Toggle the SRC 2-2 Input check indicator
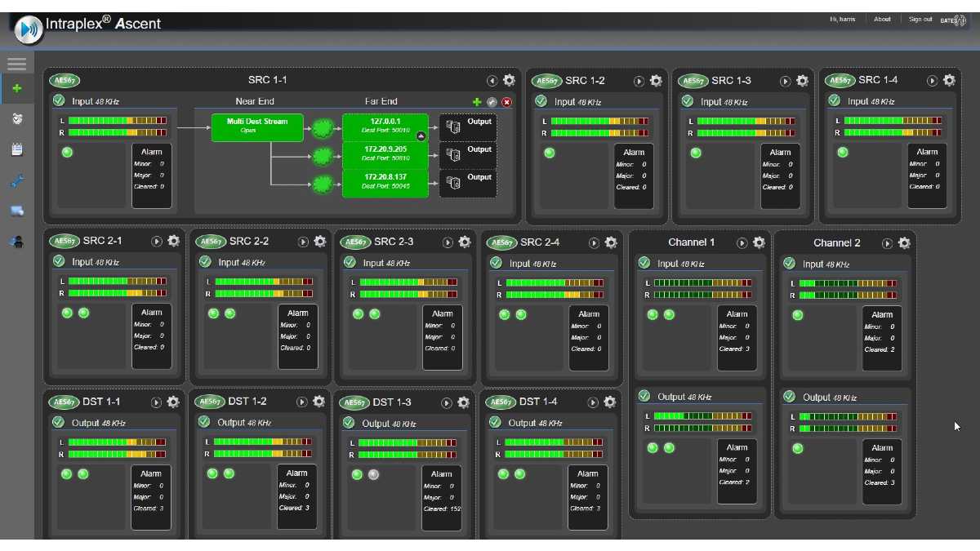Screen dimensions: 980x551 click(x=205, y=261)
